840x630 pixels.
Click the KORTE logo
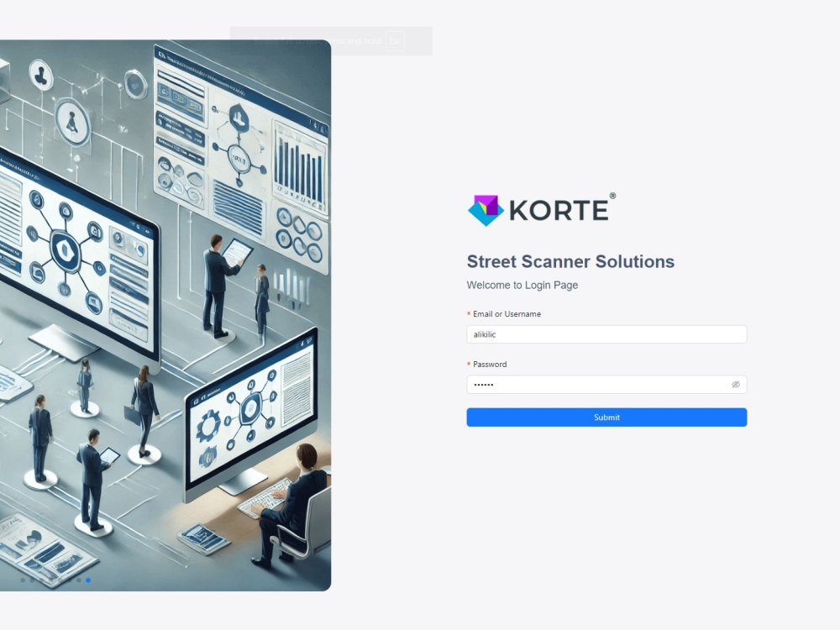(x=542, y=209)
